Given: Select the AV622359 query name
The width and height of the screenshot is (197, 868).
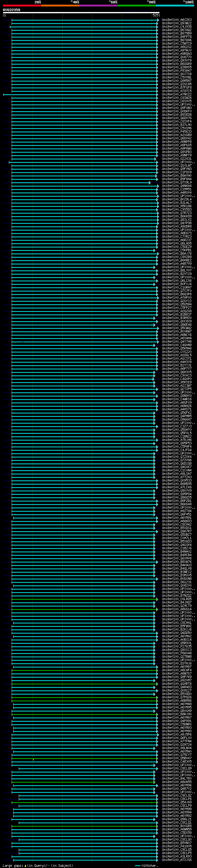Looking at the screenshot, I should [11, 10].
